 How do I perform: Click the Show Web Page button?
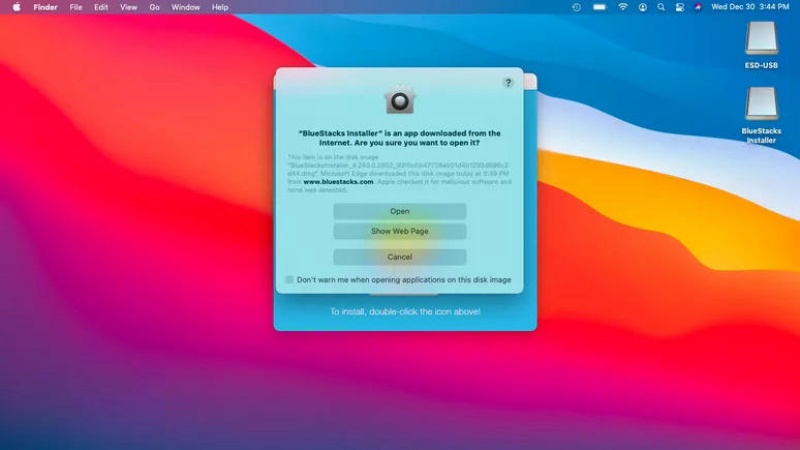(x=399, y=231)
